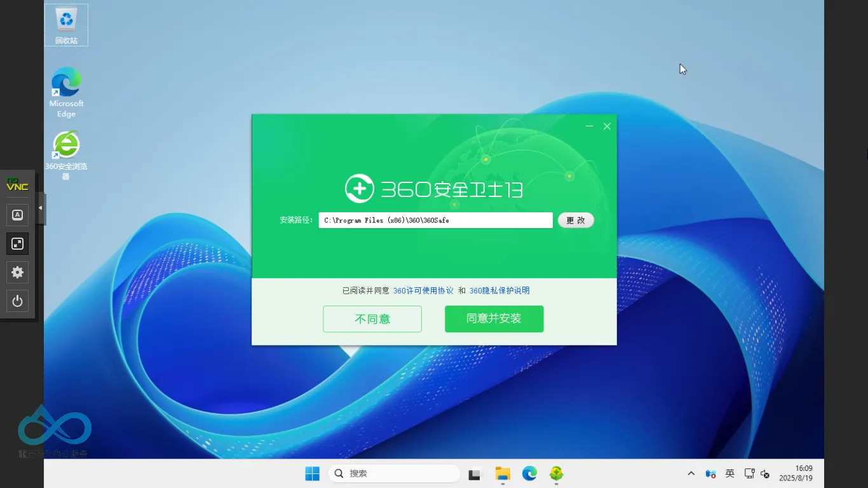Image resolution: width=868 pixels, height=488 pixels.
Task: Expand the hidden tray icons chevron
Action: point(691,474)
